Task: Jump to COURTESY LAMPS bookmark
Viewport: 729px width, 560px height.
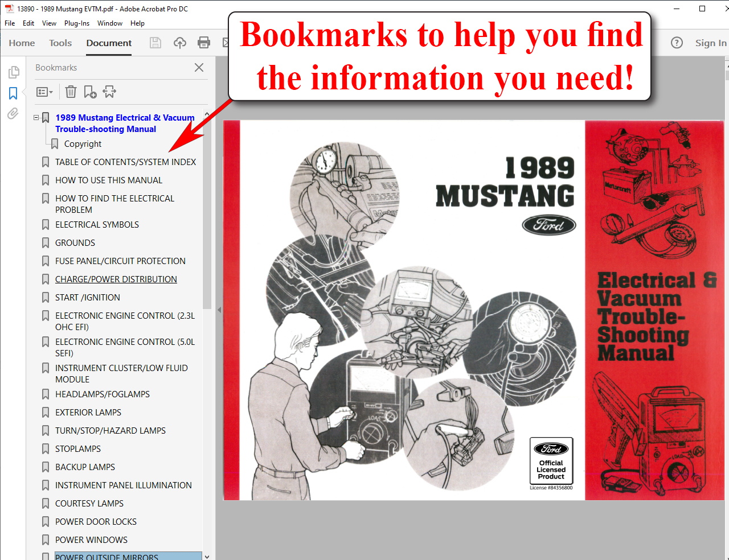Action: pos(89,504)
